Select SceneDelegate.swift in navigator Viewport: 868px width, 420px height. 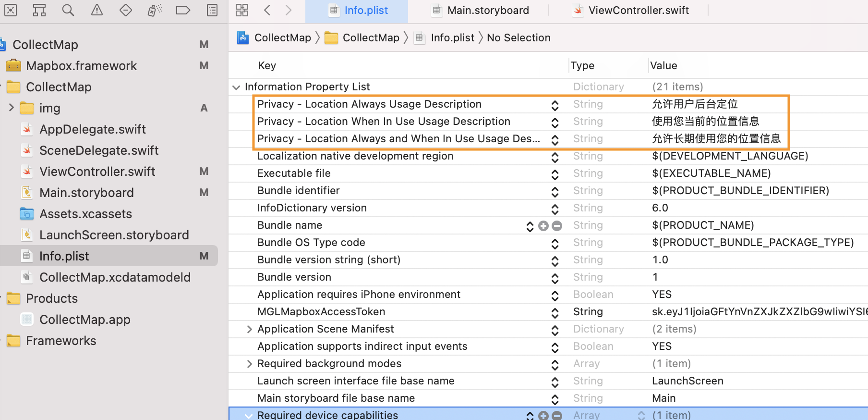(99, 150)
